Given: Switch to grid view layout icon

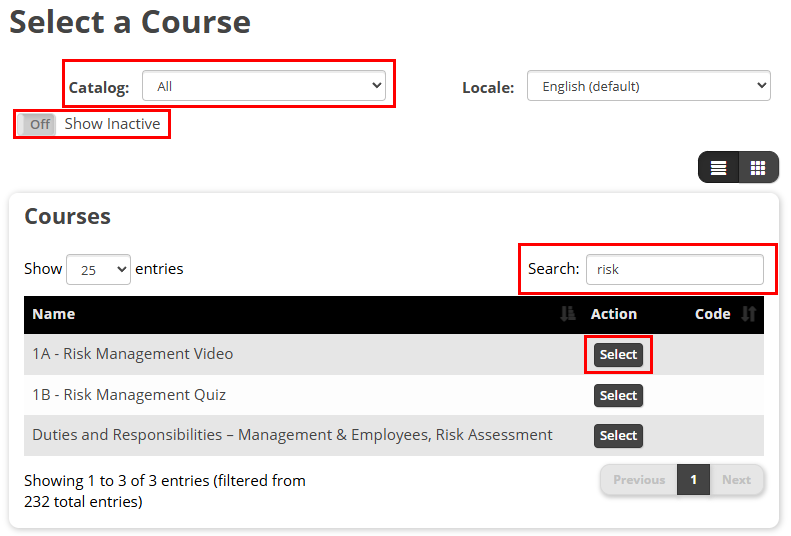Looking at the screenshot, I should point(758,167).
